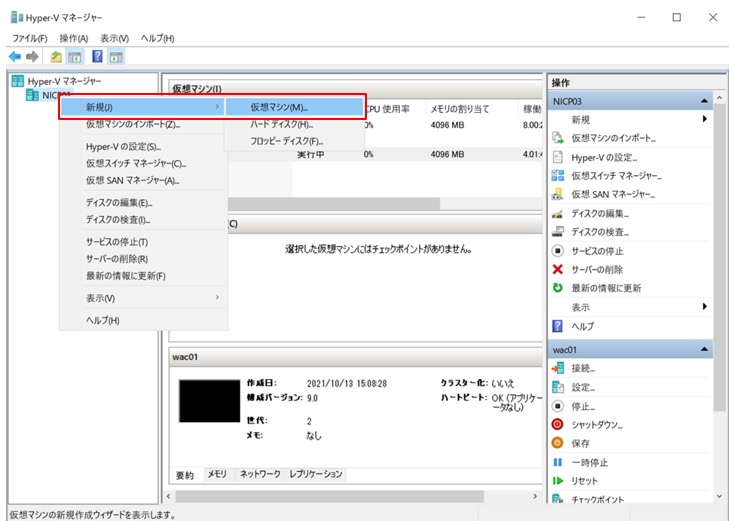Click the blue Help question-mark toolbar icon
729x521 pixels.
(97, 57)
